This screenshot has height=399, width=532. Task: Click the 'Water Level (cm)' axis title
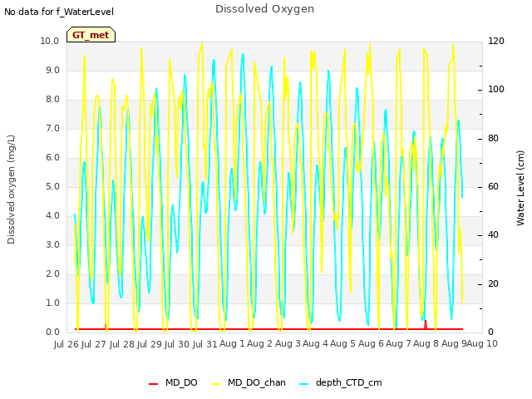pyautogui.click(x=520, y=189)
